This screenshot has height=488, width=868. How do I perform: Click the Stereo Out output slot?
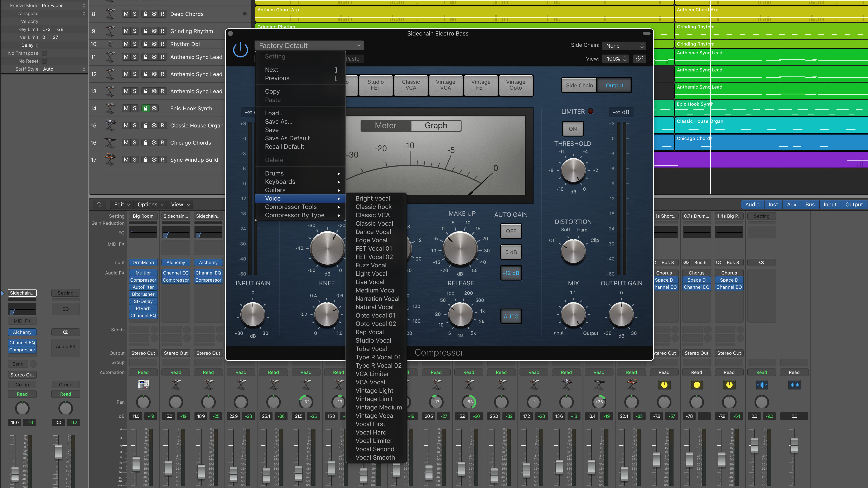[x=143, y=353]
